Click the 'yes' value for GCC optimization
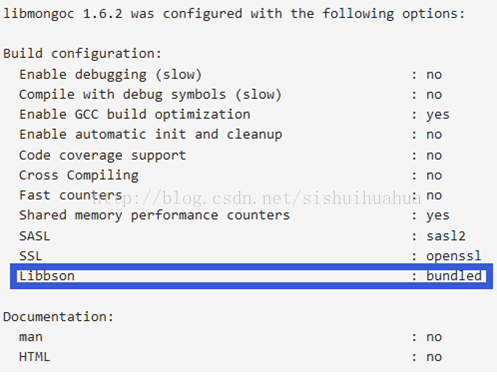The width and height of the screenshot is (497, 375). point(438,115)
